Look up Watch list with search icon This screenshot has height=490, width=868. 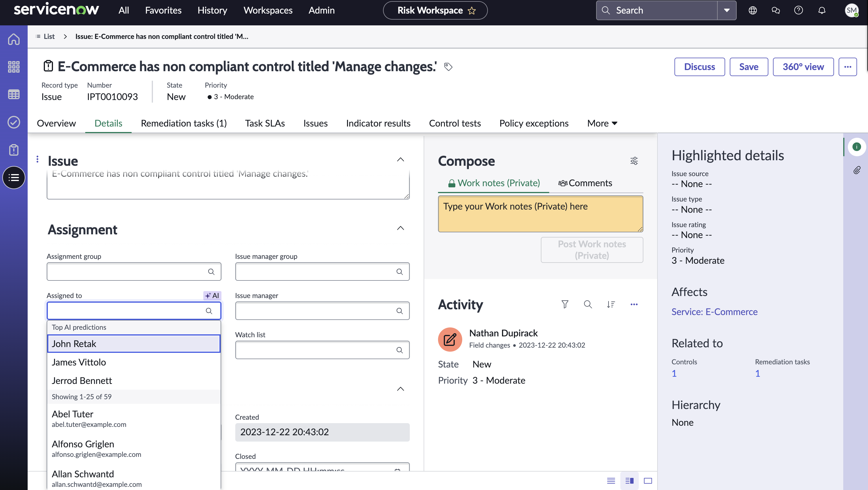400,350
